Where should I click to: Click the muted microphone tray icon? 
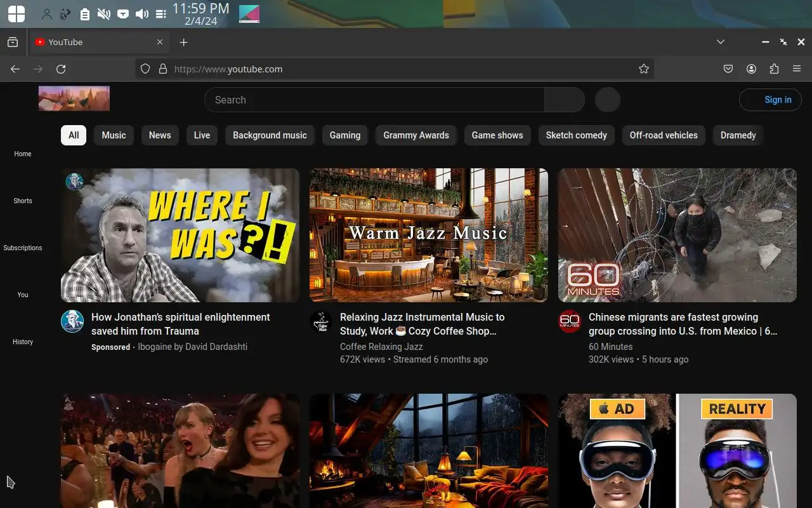point(104,14)
